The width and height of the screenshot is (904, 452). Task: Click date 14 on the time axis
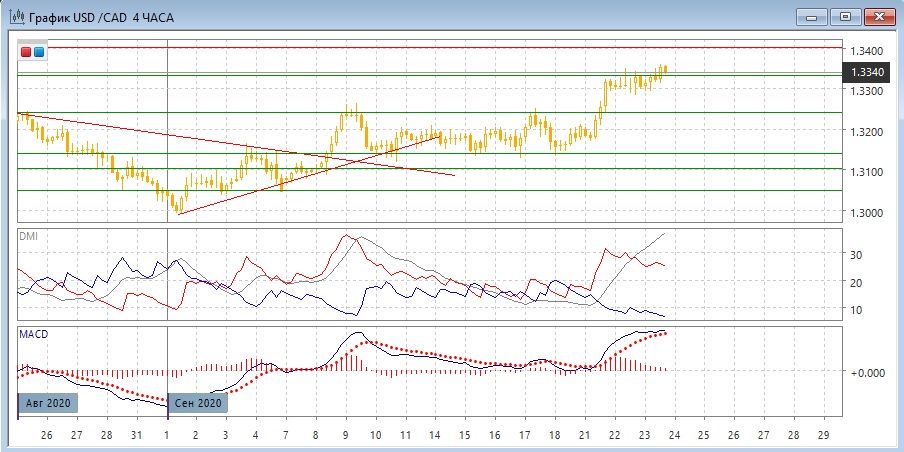tap(435, 437)
